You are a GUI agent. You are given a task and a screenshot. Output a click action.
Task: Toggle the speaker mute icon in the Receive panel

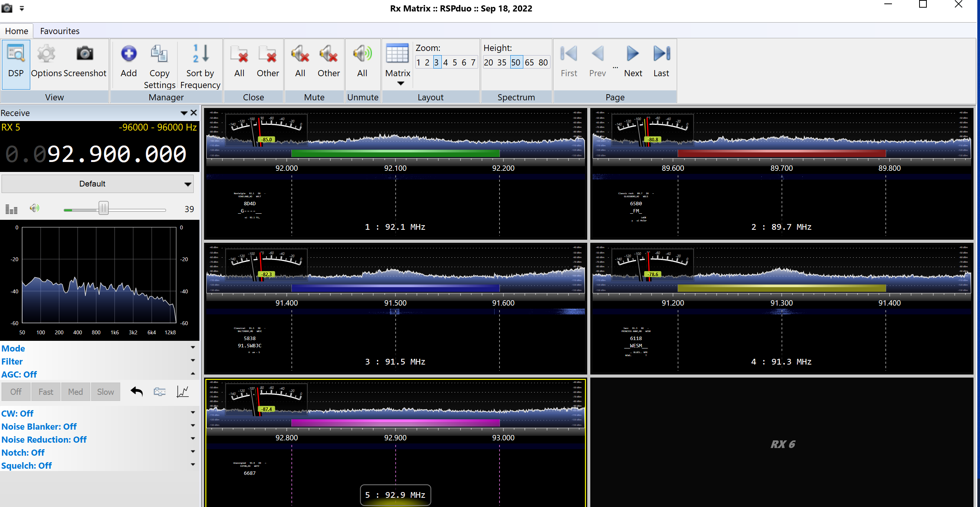coord(34,208)
